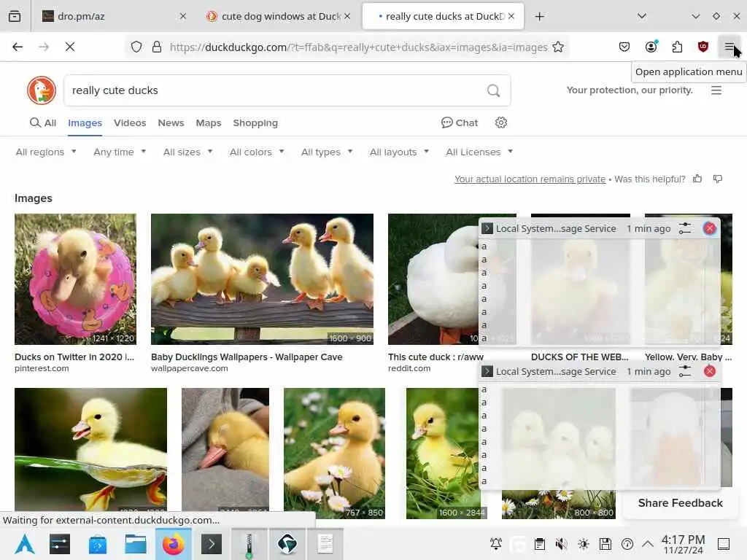Expand hidden system tray icons arrow

(648, 544)
